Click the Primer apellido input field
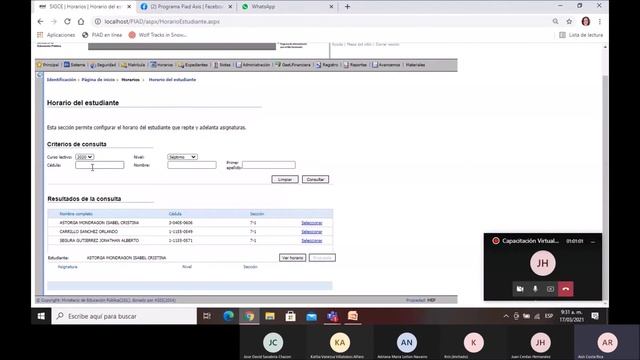 [x=269, y=165]
